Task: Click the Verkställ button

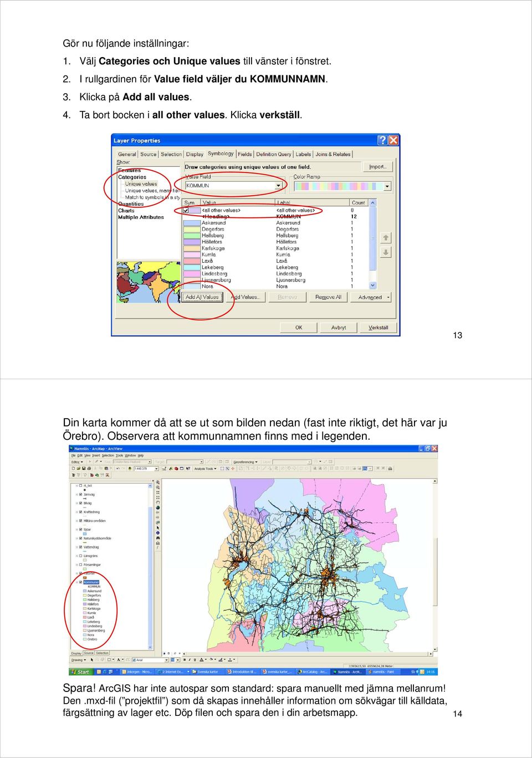Action: (x=378, y=328)
